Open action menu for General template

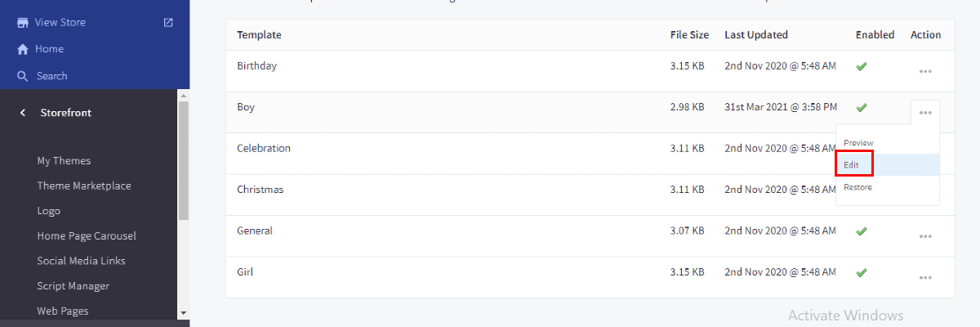(x=925, y=236)
